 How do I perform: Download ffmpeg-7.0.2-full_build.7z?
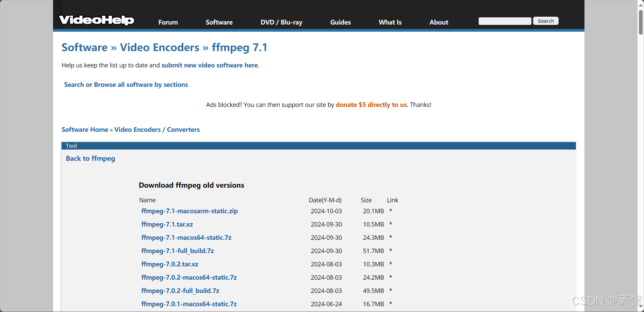(x=180, y=291)
